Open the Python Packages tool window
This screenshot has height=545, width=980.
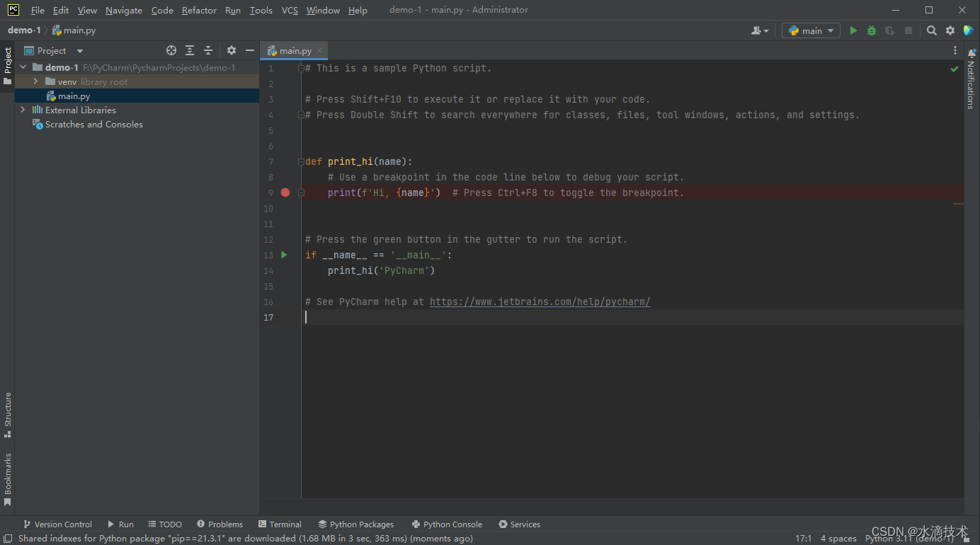pos(355,524)
